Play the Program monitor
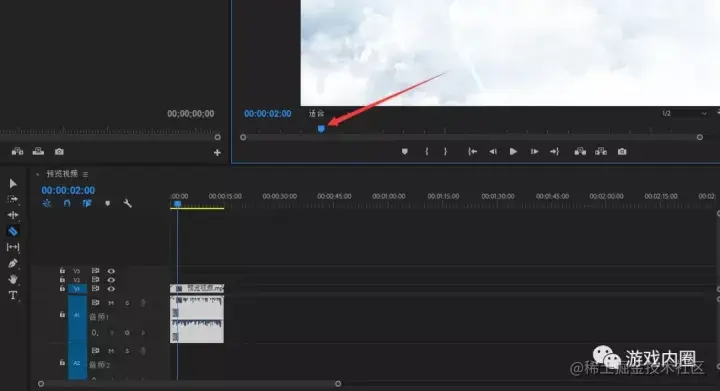The width and height of the screenshot is (720, 391). click(x=513, y=151)
